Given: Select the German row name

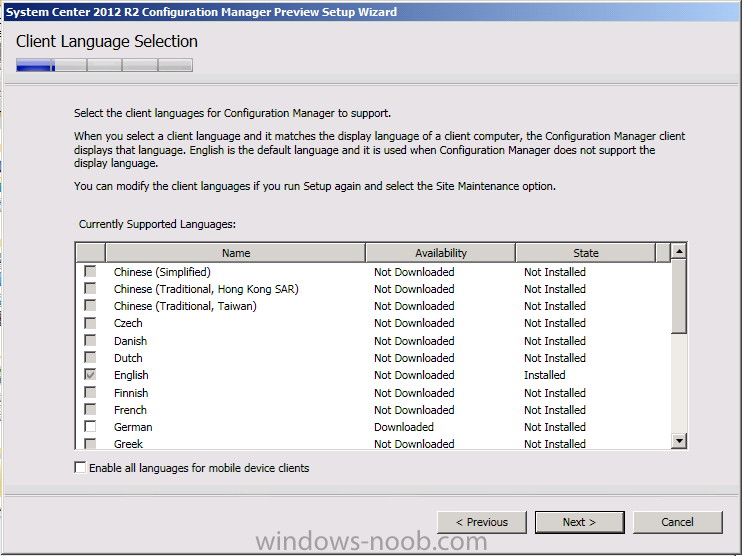Looking at the screenshot, I should coord(133,427).
